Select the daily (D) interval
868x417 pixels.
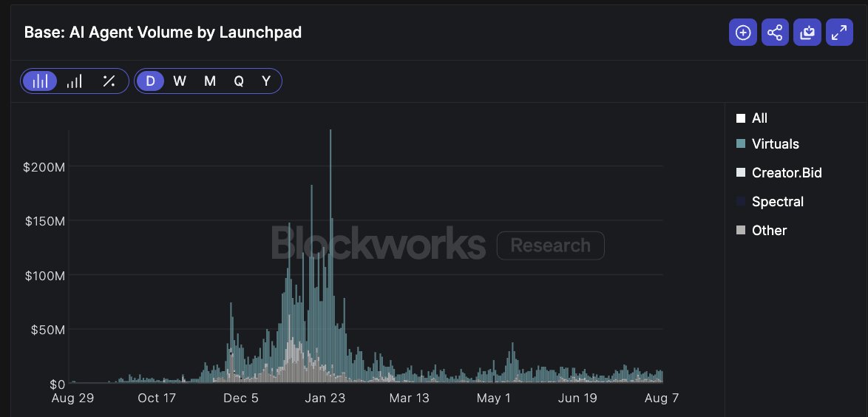(x=151, y=81)
